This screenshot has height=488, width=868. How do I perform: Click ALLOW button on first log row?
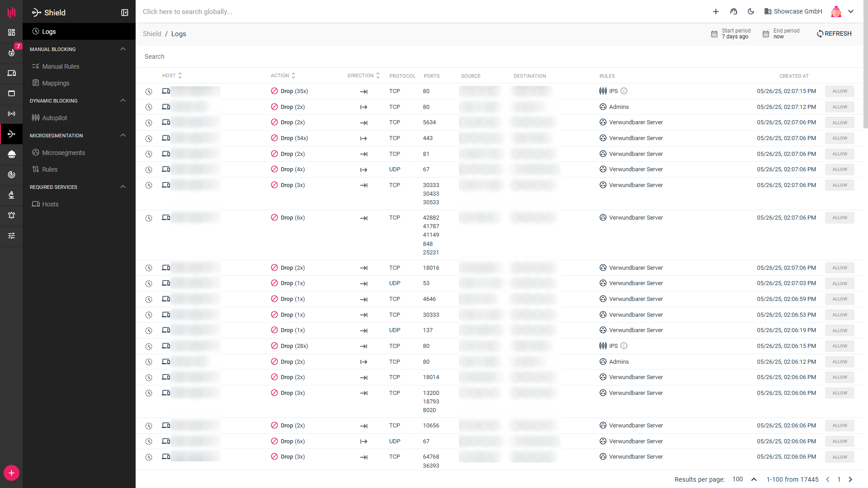pyautogui.click(x=840, y=91)
